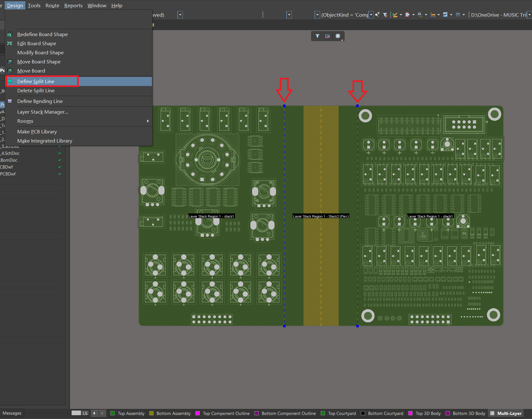This screenshot has height=419, width=532.
Task: Open the grid options dropdown arrow
Action: point(464,14)
